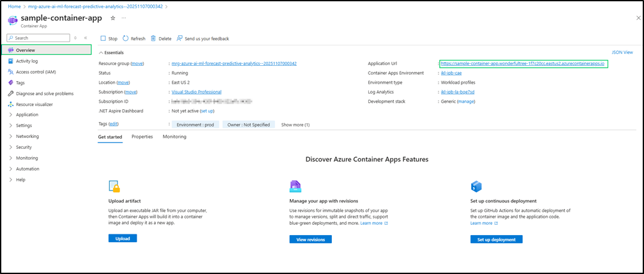
Task: Collapse the Essentials section
Action: pyautogui.click(x=101, y=52)
